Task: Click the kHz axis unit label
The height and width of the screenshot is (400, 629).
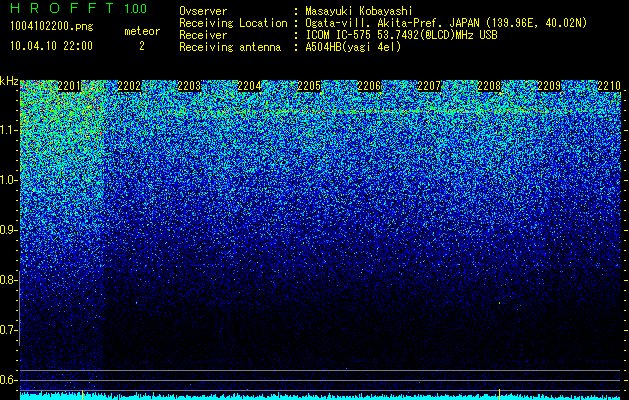Action: (9, 81)
